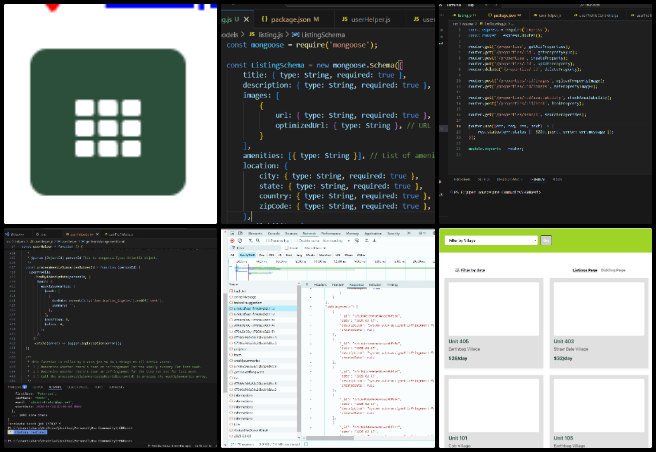Click the import HAR upload arrow icon

pos(366,241)
